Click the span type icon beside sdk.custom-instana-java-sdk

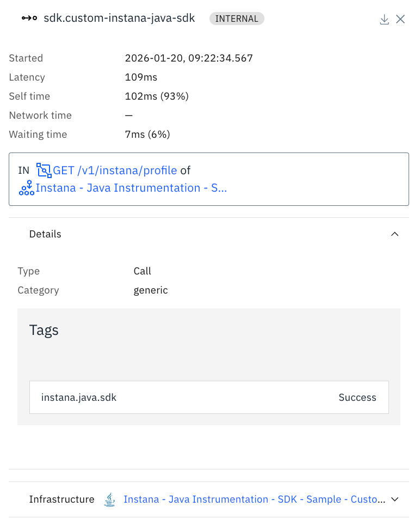29,18
